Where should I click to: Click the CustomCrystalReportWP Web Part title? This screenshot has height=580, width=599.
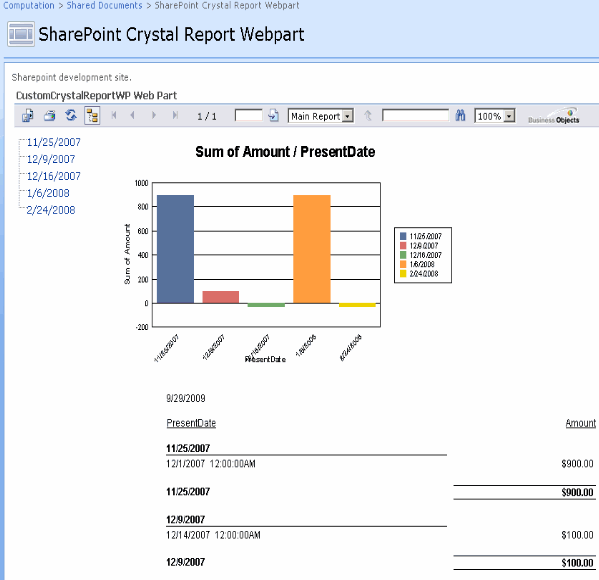(x=96, y=96)
